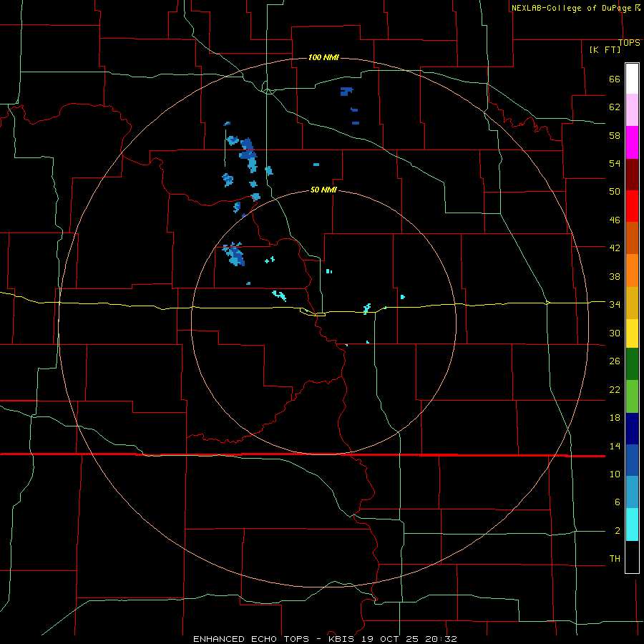Click the medium blue 14 kft swatch

[x=632, y=460]
